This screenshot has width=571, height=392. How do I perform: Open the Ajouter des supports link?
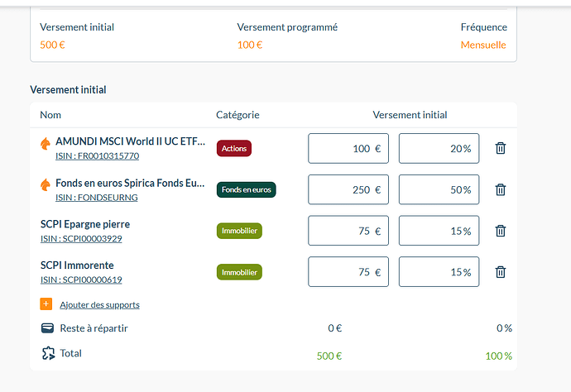pos(100,304)
